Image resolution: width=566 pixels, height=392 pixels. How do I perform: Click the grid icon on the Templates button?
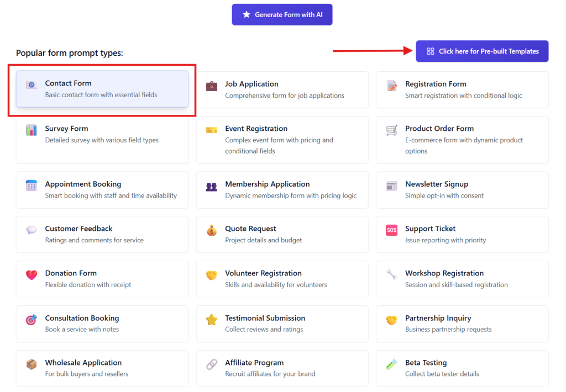click(430, 51)
